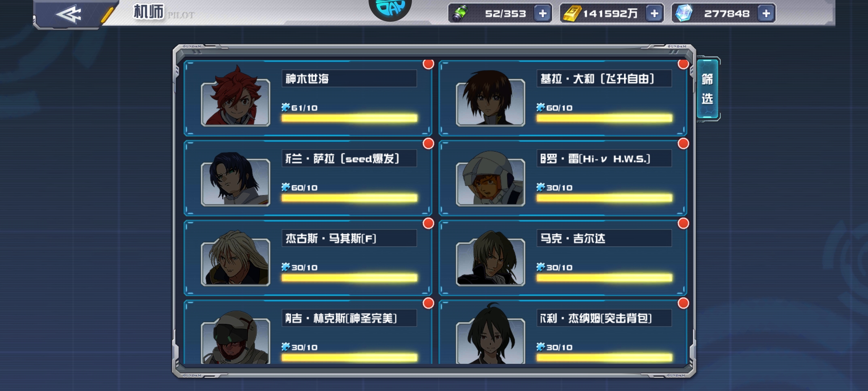Click 杰古斯·马其斯[F] progress bar
The image size is (868, 391).
(349, 278)
